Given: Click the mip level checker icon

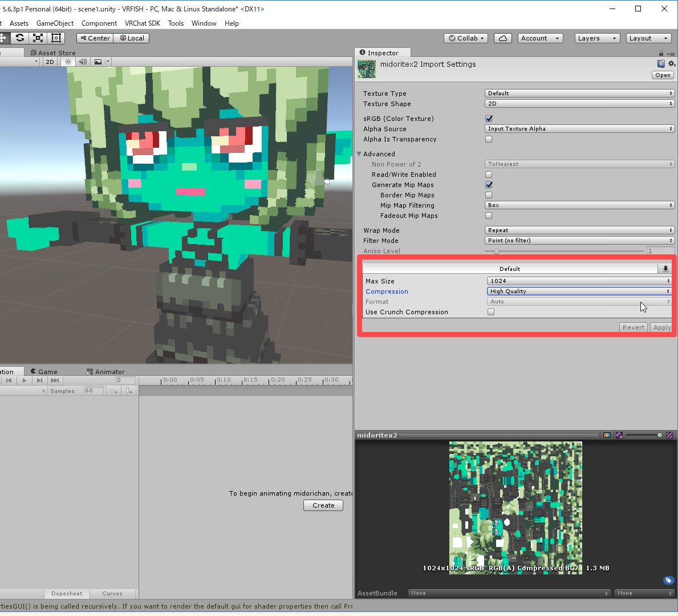Looking at the screenshot, I should coord(670,435).
